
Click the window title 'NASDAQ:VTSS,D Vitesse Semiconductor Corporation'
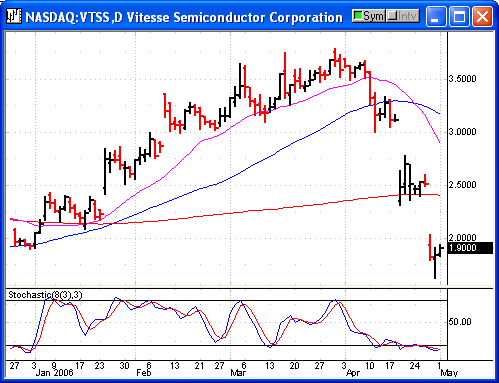click(184, 17)
